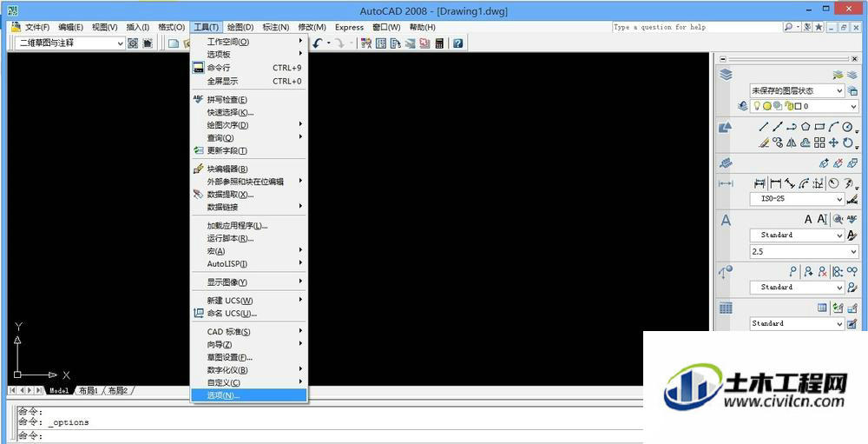Open the 二维草图与注释 workspace dropdown
The width and height of the screenshot is (868, 444).
70,43
